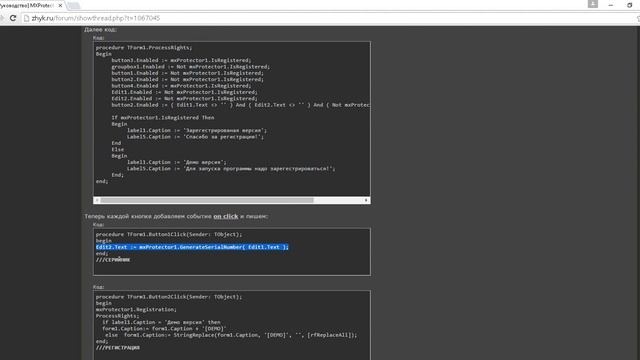
Task: Click the ProcessRights code block horizontal scrollbar thumb
Action: coord(207,200)
